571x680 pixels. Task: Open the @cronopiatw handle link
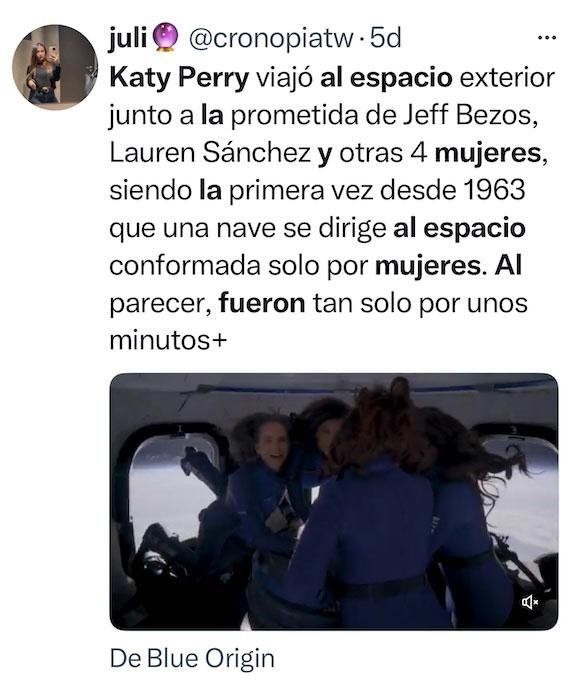tap(271, 39)
